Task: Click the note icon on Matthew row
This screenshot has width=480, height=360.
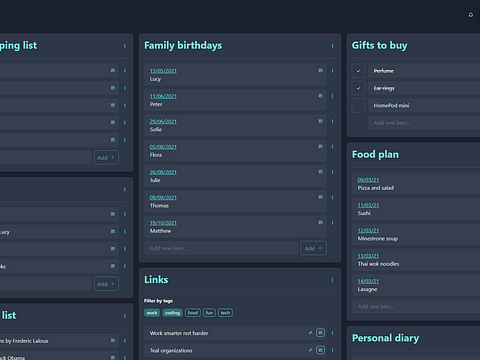Action: (320, 222)
